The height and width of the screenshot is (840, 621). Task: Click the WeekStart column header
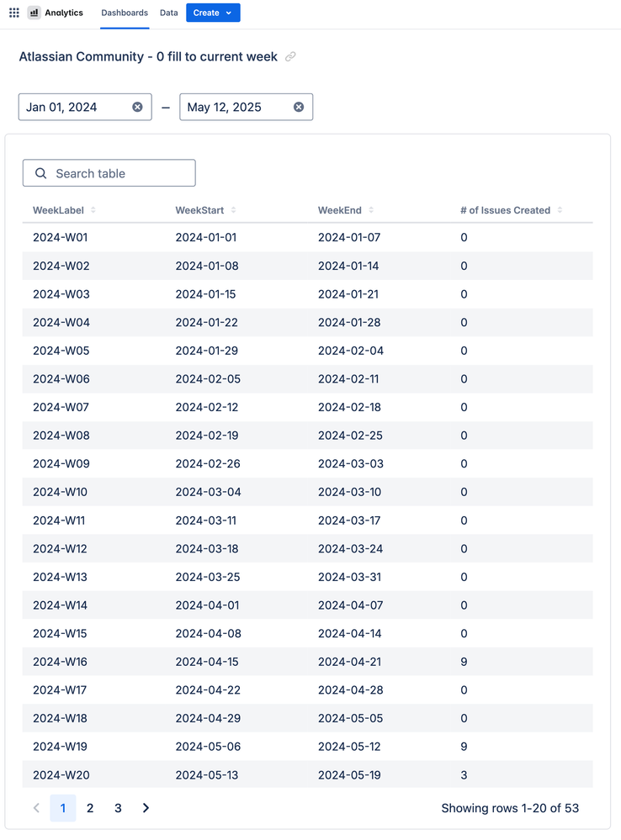click(x=199, y=210)
